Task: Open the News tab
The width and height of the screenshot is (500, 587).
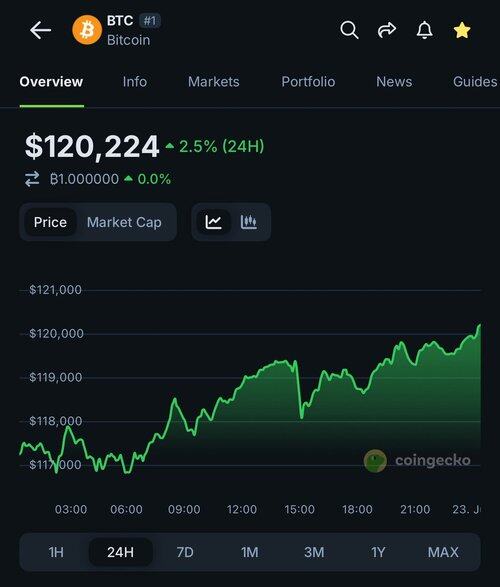Action: click(x=394, y=82)
